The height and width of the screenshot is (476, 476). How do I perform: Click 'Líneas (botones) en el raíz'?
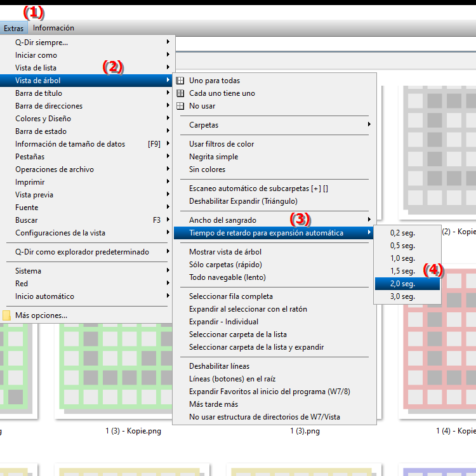click(273, 379)
